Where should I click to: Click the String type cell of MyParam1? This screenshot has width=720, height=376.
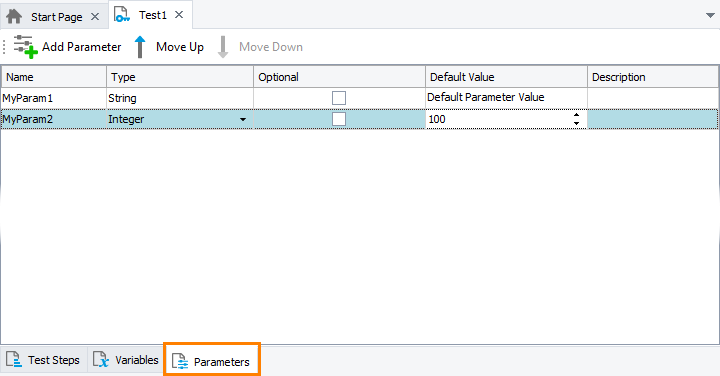pos(180,98)
